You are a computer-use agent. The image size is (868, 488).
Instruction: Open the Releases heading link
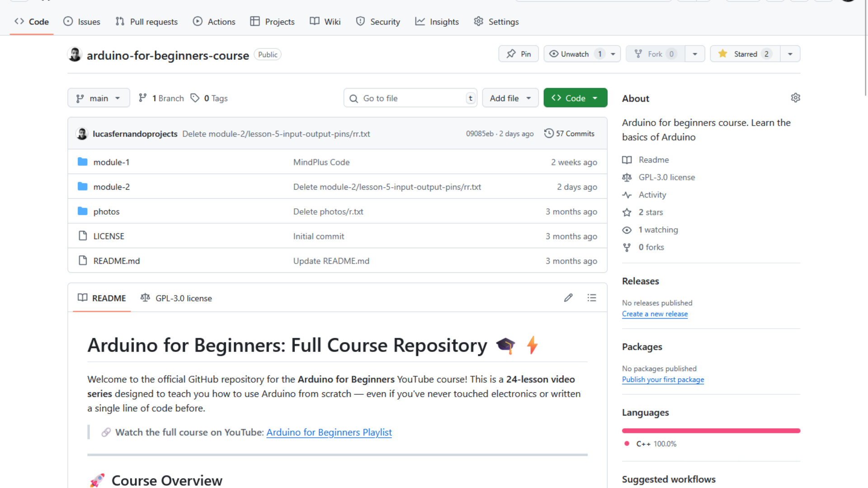[x=641, y=281]
